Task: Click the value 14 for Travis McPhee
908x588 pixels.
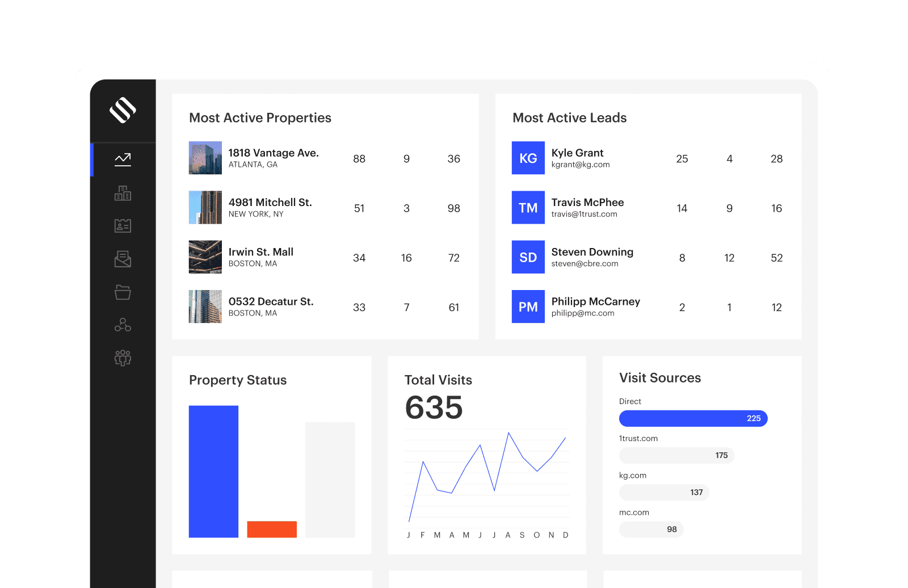Action: 682,208
